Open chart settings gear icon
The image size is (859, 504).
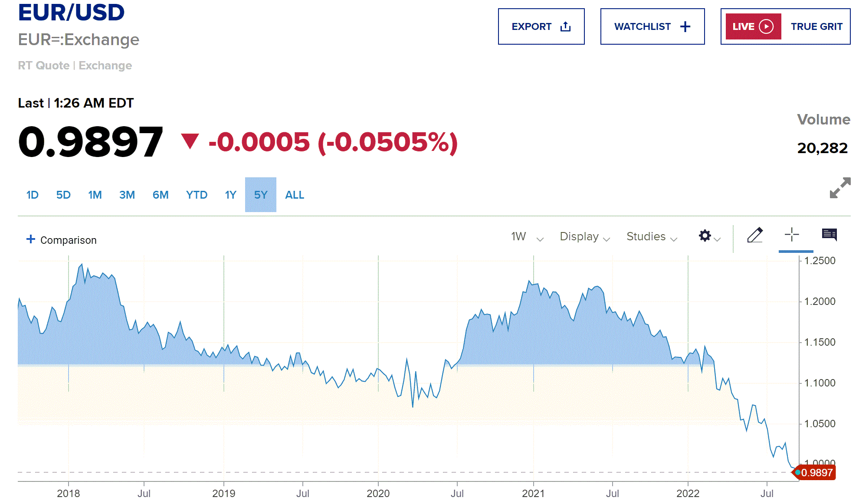[705, 236]
